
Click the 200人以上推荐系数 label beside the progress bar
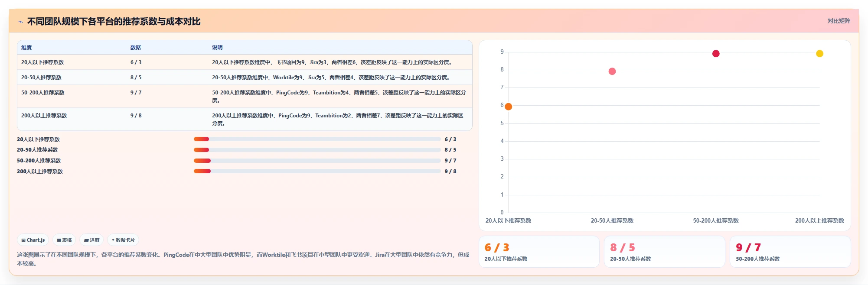(40, 172)
